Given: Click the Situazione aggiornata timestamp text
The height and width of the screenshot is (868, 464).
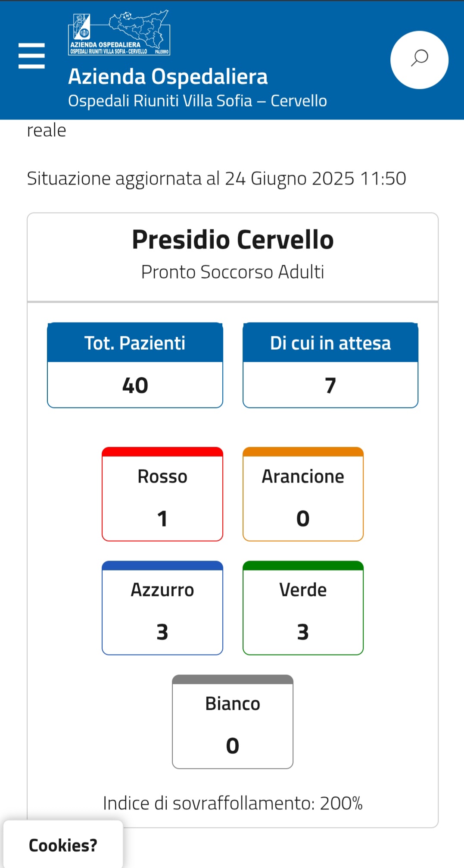Looking at the screenshot, I should (x=216, y=179).
